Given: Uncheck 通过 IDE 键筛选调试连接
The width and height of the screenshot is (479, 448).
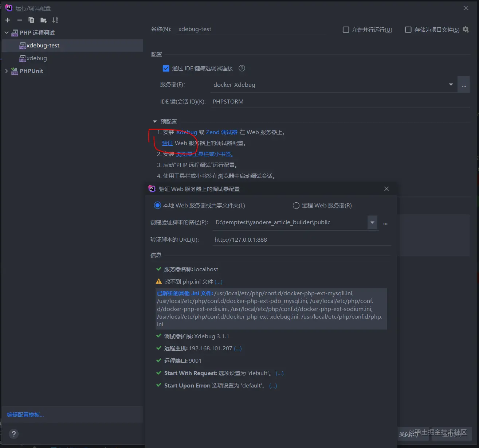Looking at the screenshot, I should pyautogui.click(x=166, y=68).
